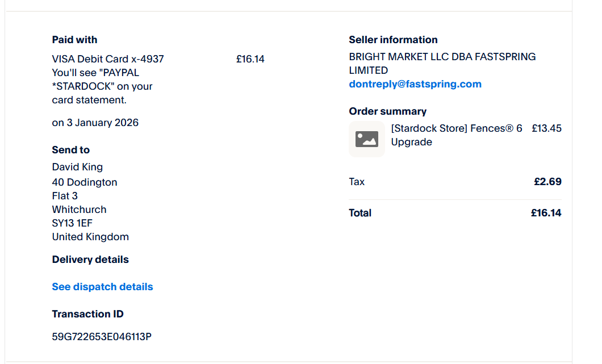
Task: Click the postcode SY13 1EF
Action: tap(72, 223)
